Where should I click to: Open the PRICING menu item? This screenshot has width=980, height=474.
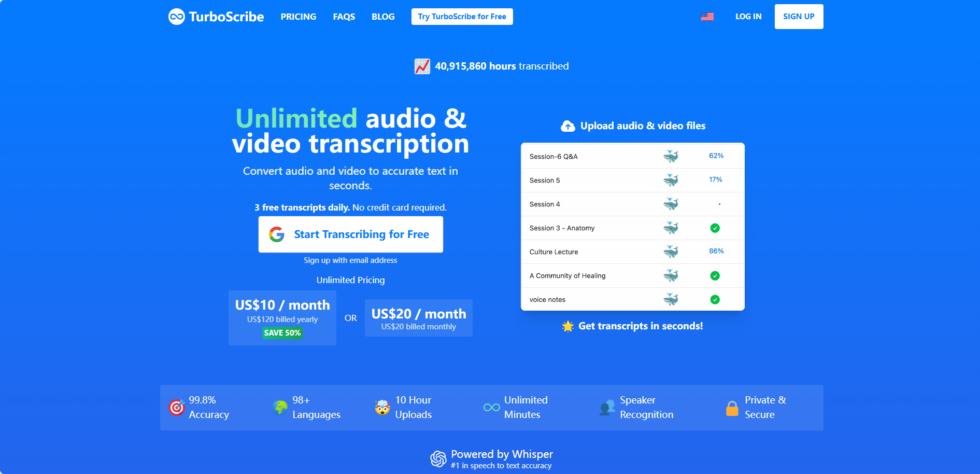[299, 17]
